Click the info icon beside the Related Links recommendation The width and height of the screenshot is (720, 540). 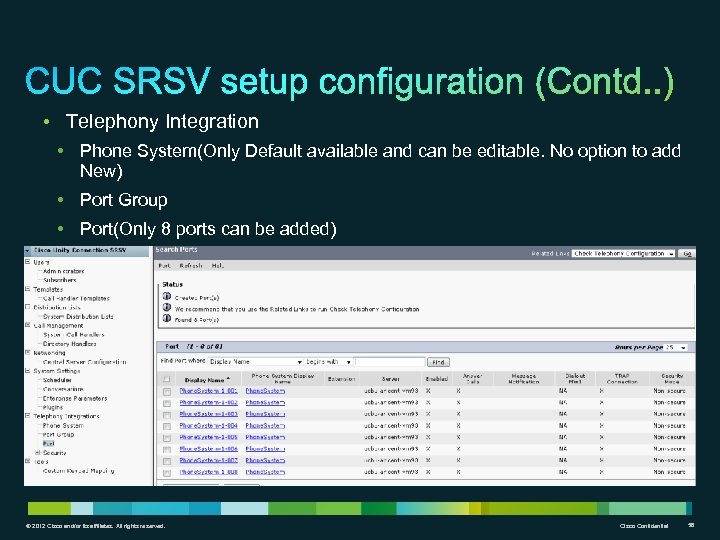tap(167, 307)
